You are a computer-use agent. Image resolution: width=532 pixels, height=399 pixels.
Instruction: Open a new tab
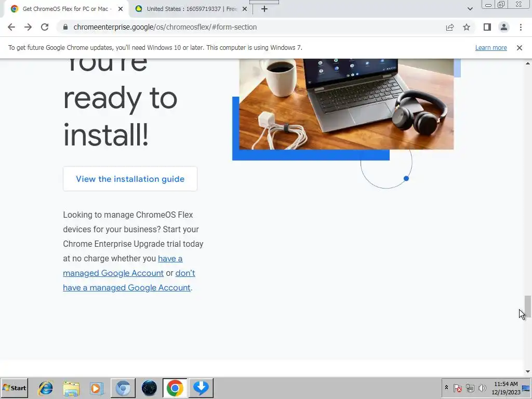point(264,9)
